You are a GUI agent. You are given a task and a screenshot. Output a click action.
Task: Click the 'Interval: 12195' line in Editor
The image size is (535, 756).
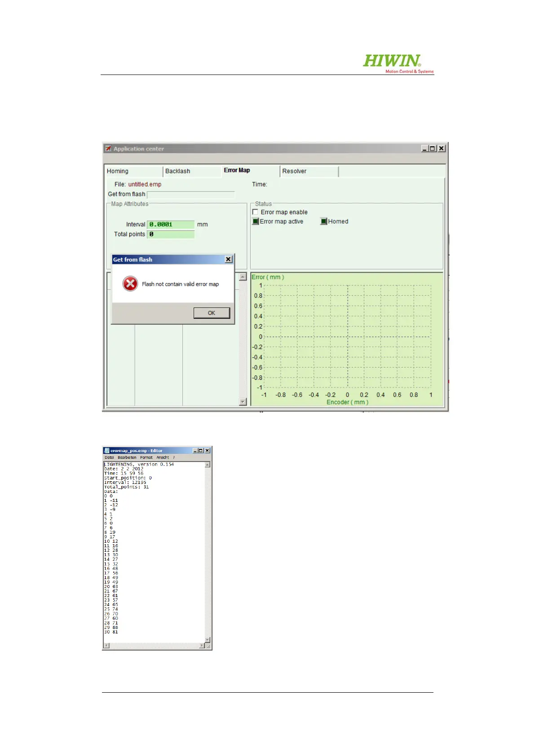(x=125, y=482)
